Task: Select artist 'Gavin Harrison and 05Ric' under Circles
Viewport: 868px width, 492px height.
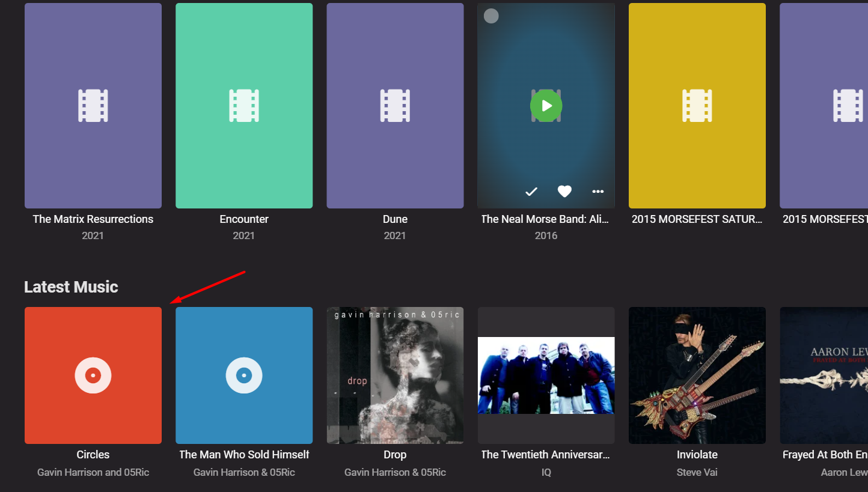Action: tap(93, 472)
